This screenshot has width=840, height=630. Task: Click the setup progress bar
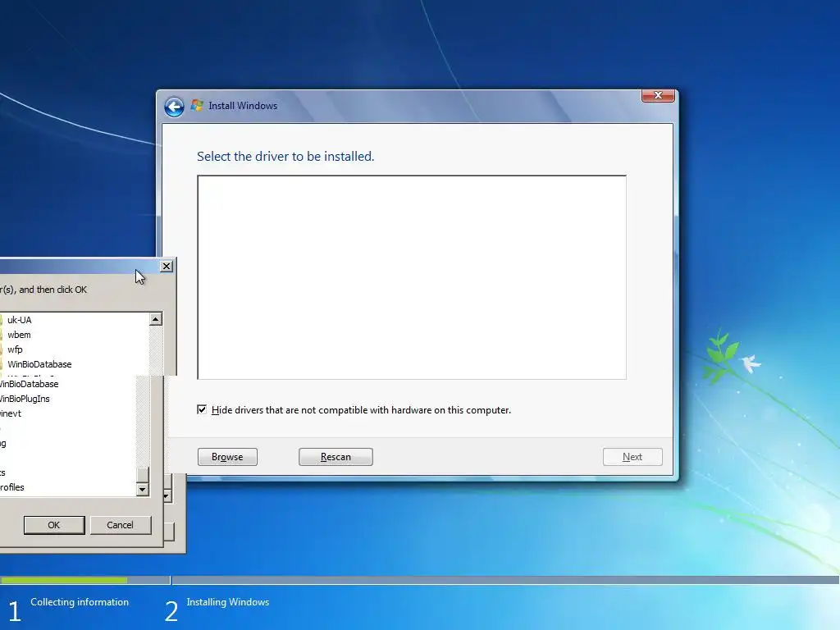pyautogui.click(x=420, y=580)
